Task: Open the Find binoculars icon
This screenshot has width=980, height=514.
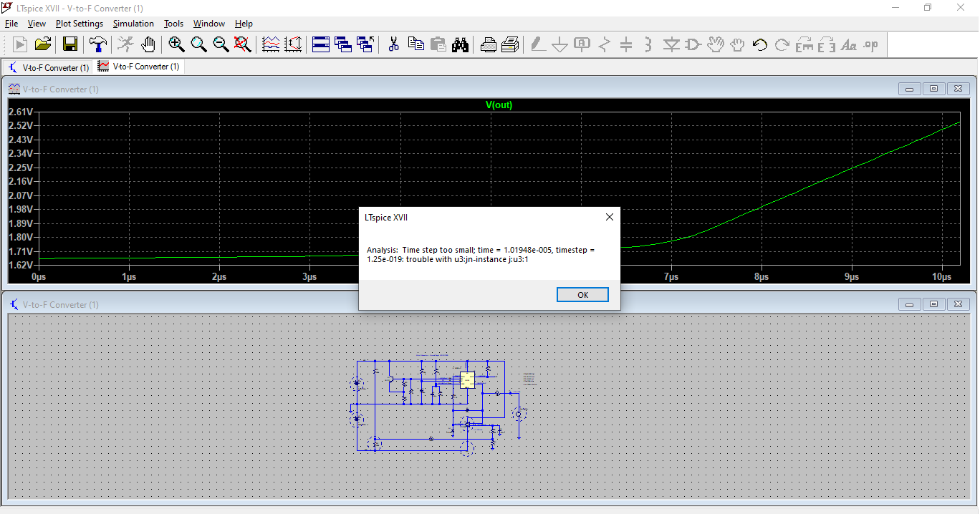Action: pos(460,44)
